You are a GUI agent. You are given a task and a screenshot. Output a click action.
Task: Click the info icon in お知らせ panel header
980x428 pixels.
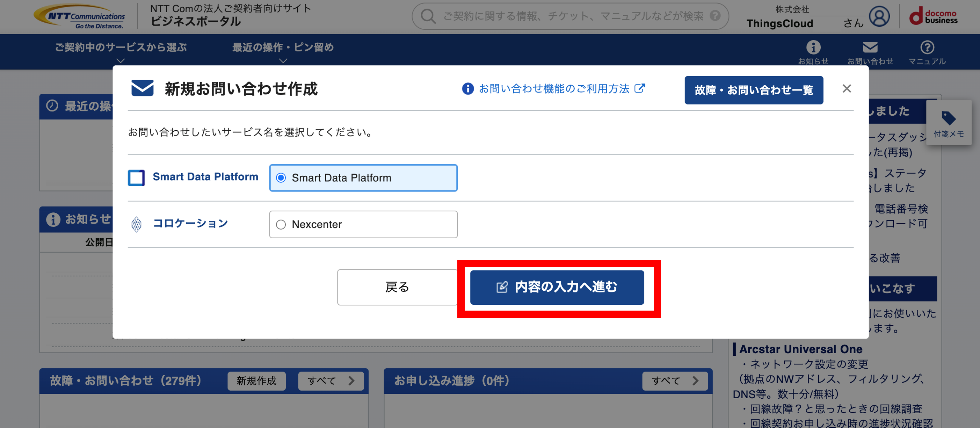coord(53,219)
